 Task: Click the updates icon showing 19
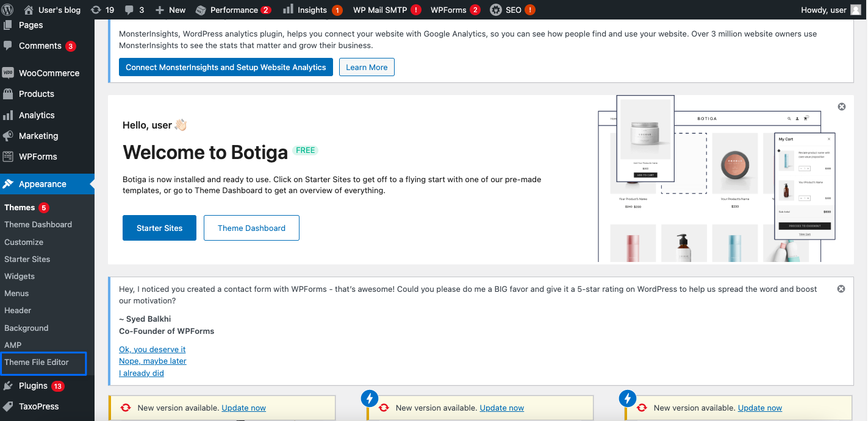96,10
